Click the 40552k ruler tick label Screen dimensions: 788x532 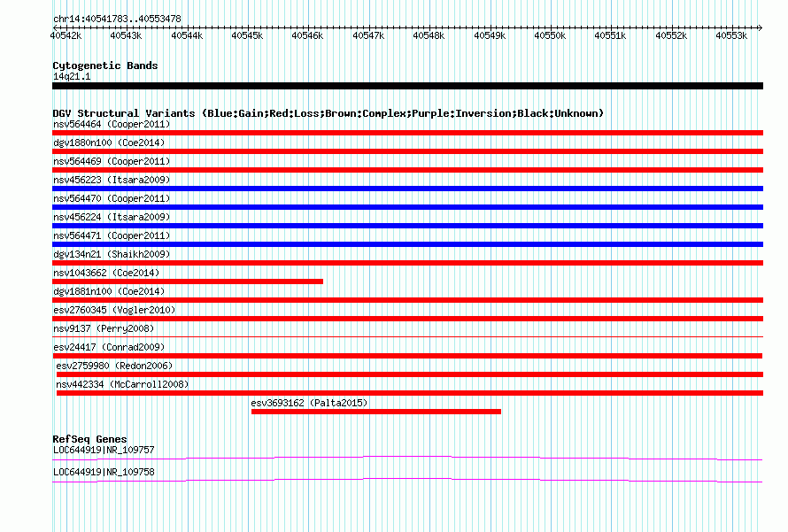click(x=671, y=35)
